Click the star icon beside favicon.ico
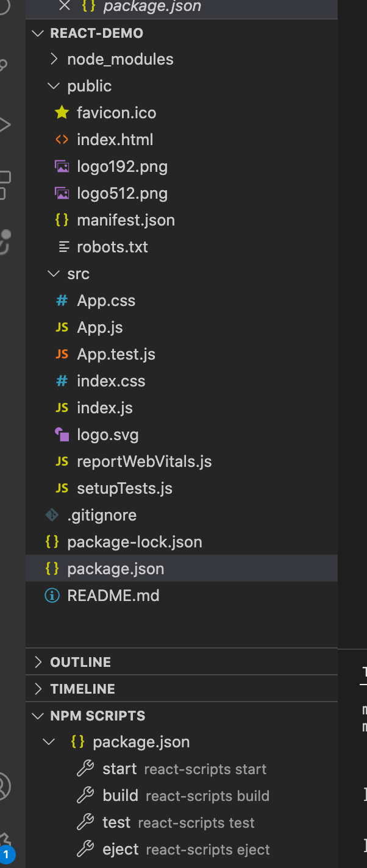367x868 pixels. point(62,113)
